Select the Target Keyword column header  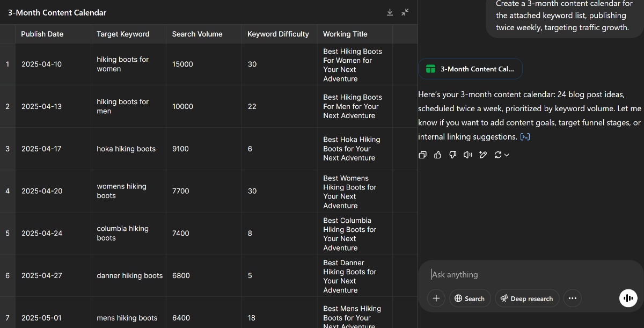[128, 34]
